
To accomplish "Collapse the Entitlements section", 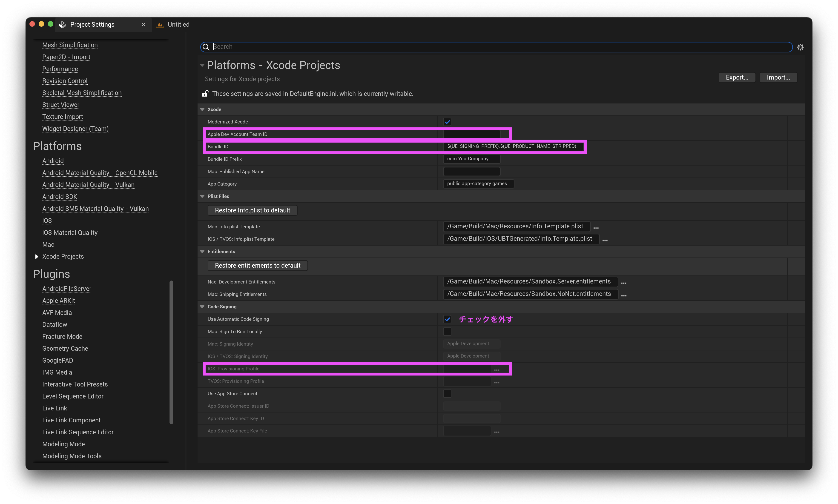I will tap(202, 251).
